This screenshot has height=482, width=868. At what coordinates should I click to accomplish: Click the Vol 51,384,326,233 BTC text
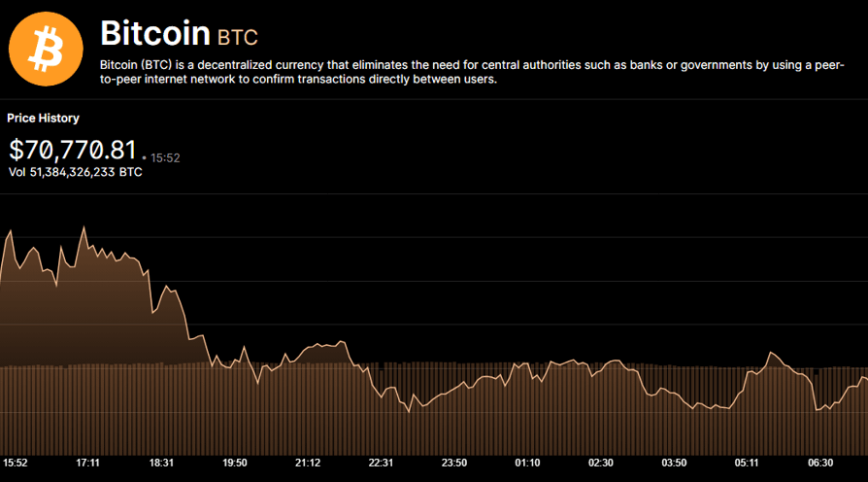click(76, 172)
